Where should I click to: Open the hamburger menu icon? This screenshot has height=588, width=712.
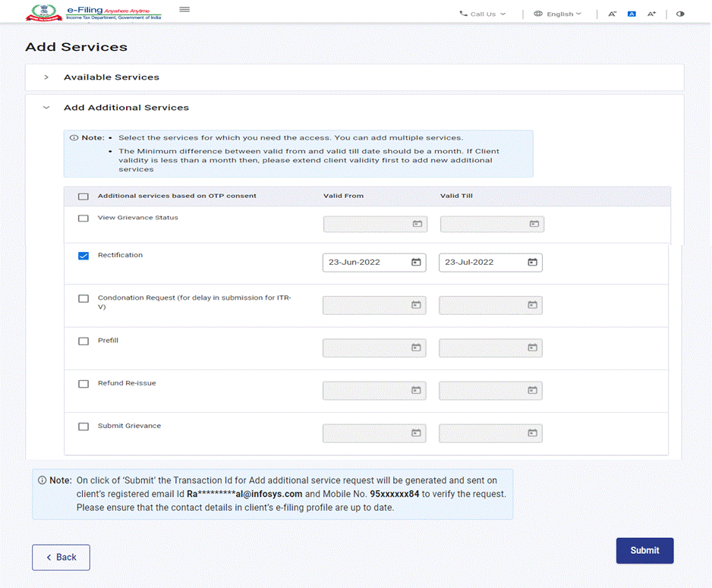pos(184,10)
